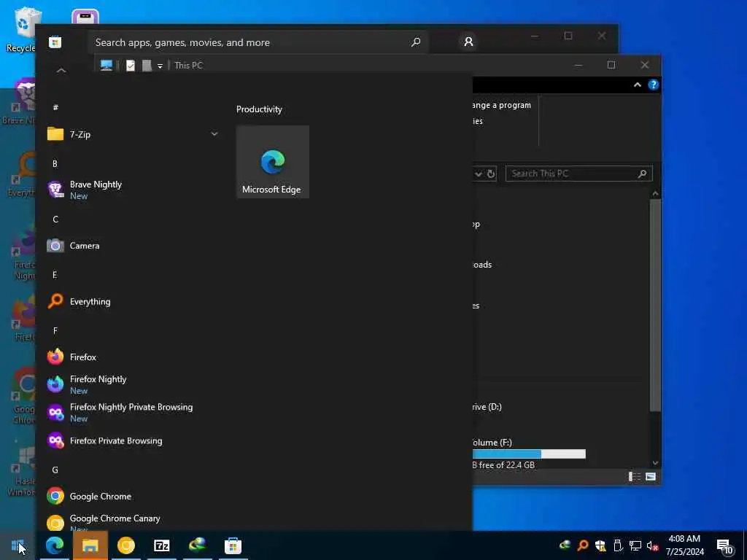Image resolution: width=747 pixels, height=560 pixels.
Task: Select the B letter group header
Action: tap(55, 164)
